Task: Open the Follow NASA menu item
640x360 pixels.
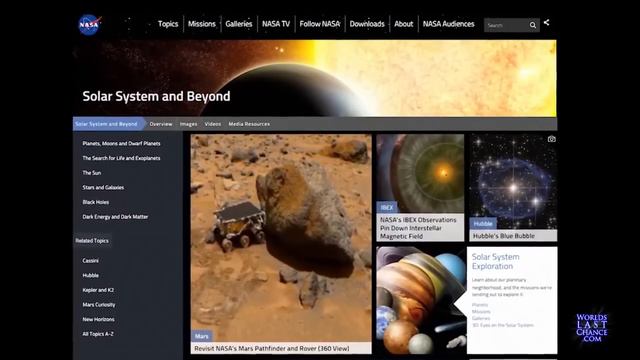Action: pos(320,24)
